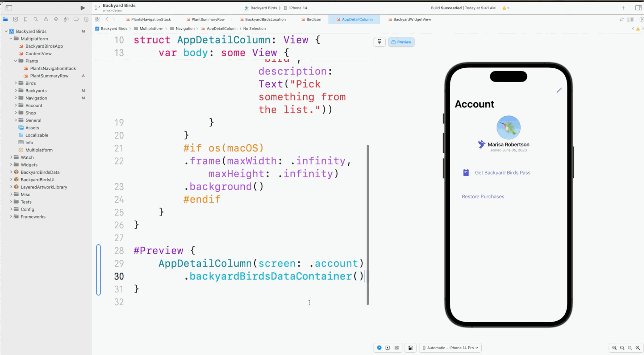Screen dimensions: 644x355
Task: Click Get Backyard Birds Pass link
Action: click(502, 172)
